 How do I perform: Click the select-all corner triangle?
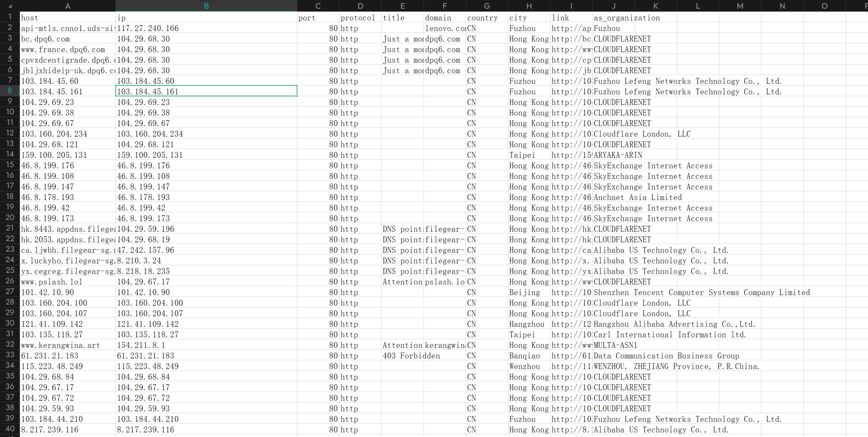10,6
